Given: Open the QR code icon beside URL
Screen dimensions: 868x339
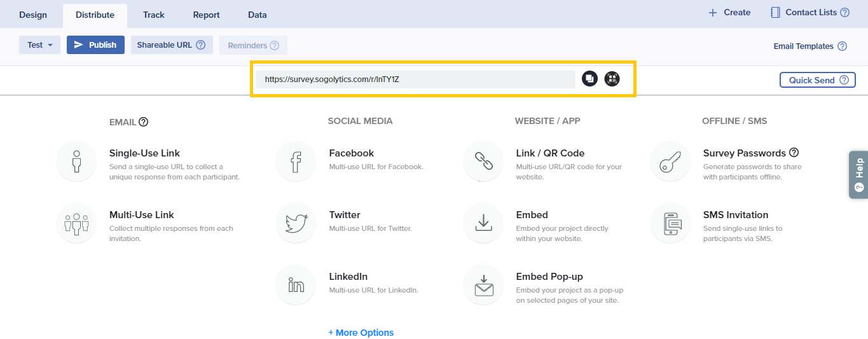Looking at the screenshot, I should click(x=612, y=79).
